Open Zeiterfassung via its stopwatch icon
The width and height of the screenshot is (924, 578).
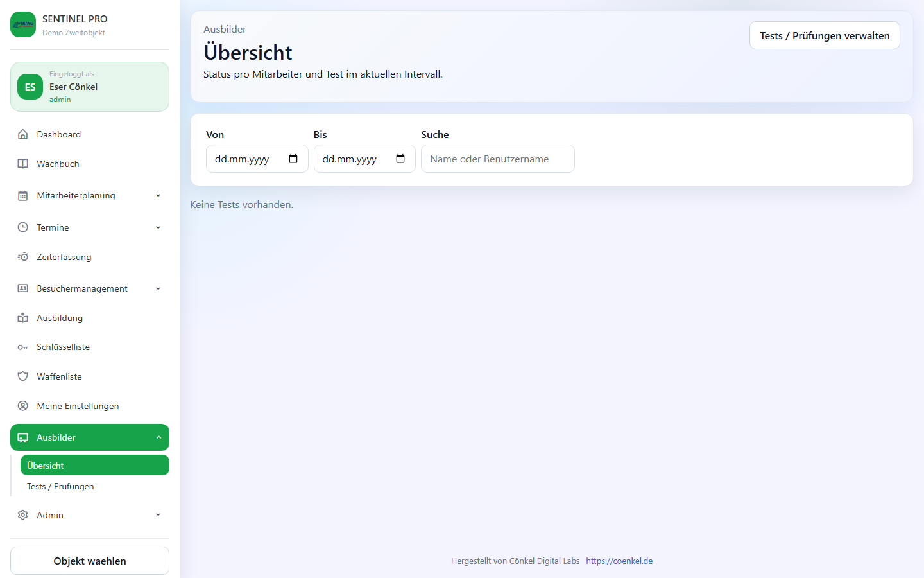point(23,256)
